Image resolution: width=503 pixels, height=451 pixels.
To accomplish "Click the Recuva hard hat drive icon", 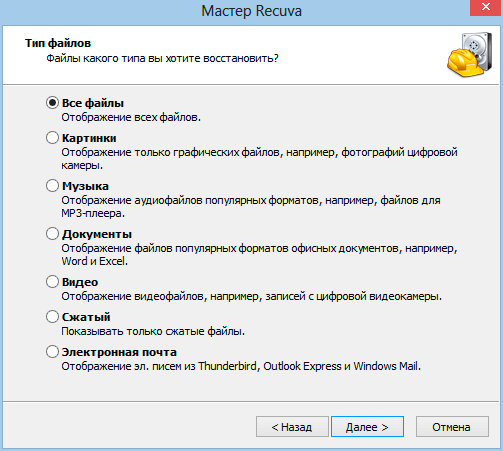I will pos(470,55).
